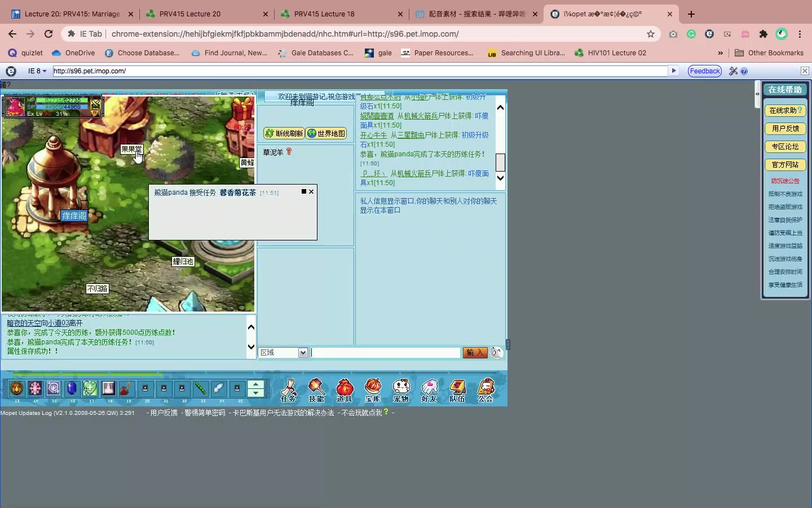Open IE Tab tools wrench icon
Image resolution: width=812 pixels, height=508 pixels.
733,71
